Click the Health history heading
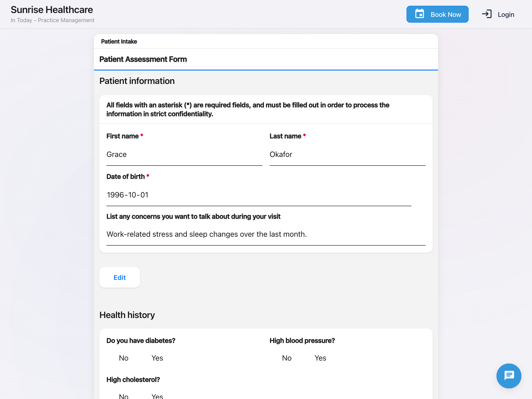The image size is (532, 399). pos(127,315)
